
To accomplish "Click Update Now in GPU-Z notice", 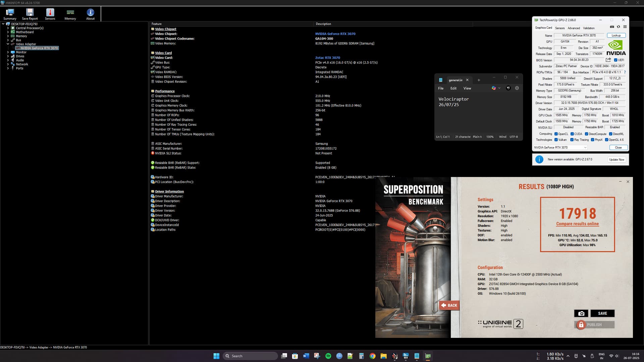I will tap(616, 160).
